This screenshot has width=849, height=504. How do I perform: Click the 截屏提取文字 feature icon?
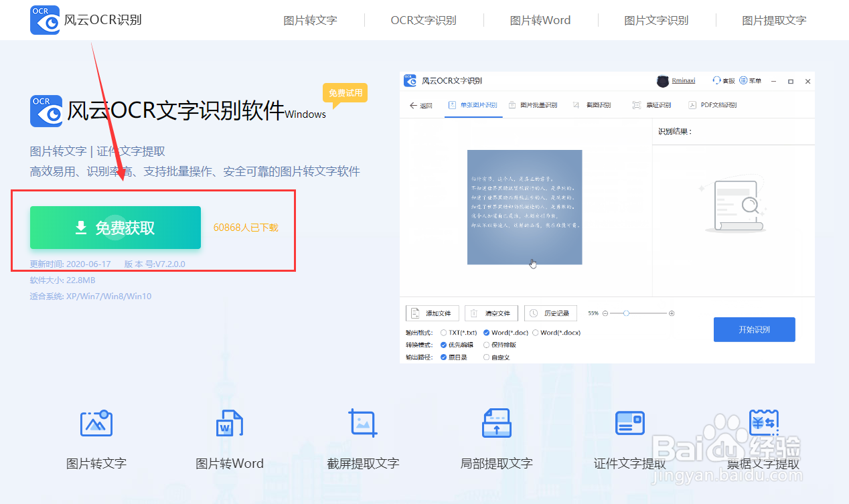pyautogui.click(x=363, y=422)
